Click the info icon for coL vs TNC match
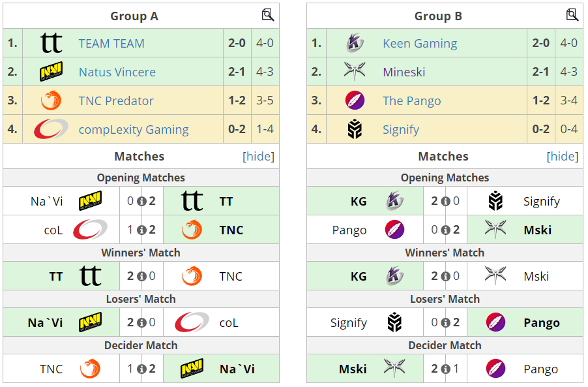Image resolution: width=588 pixels, height=387 pixels. pyautogui.click(x=141, y=230)
